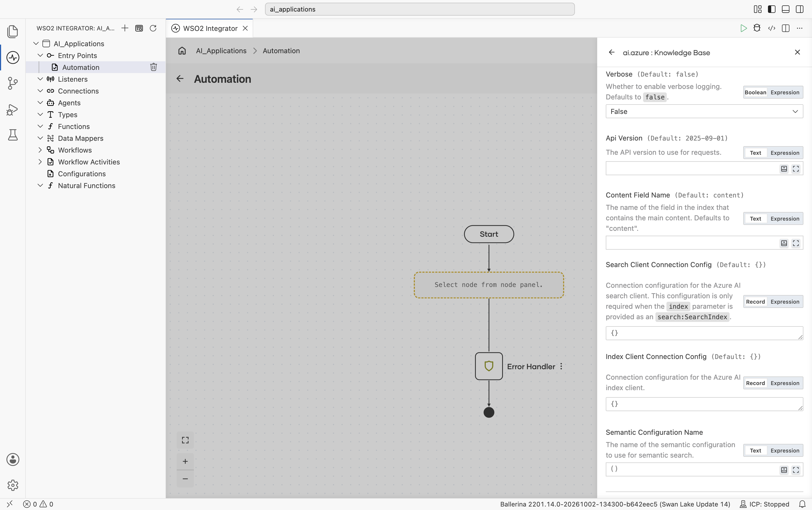
Task: Refresh the WSO2 Integrator project tree
Action: pyautogui.click(x=153, y=28)
